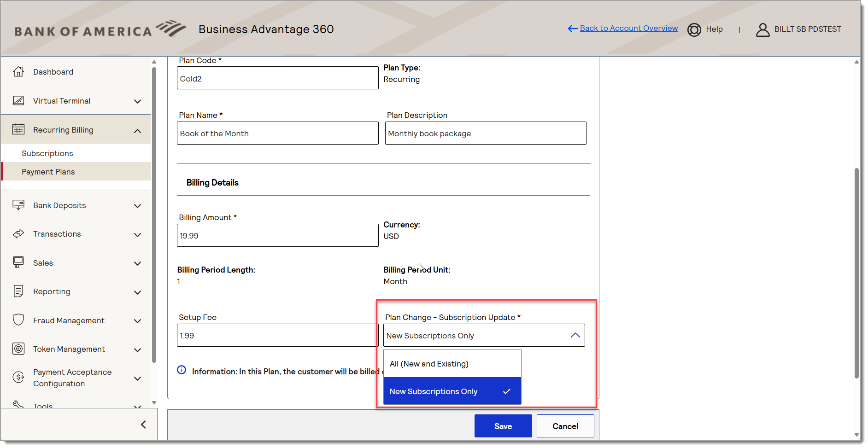
Task: Click the Business Advantage 360 title
Action: pos(266,29)
